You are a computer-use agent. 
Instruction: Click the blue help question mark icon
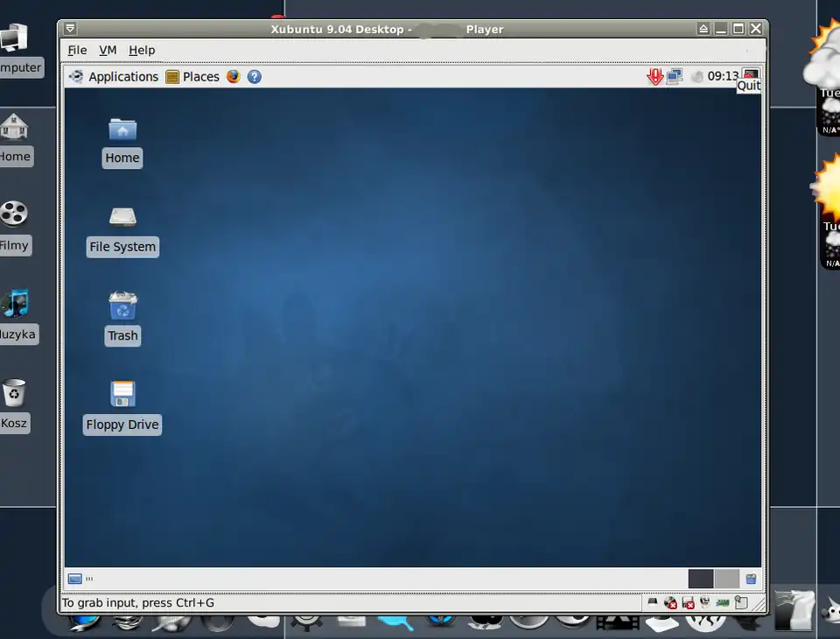click(x=255, y=76)
